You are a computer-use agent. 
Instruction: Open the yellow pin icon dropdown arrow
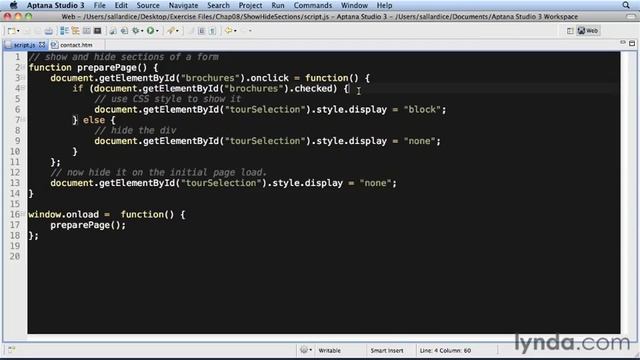tap(178, 31)
